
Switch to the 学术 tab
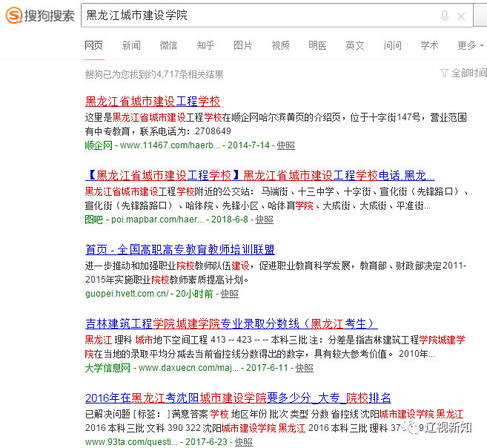coord(429,45)
